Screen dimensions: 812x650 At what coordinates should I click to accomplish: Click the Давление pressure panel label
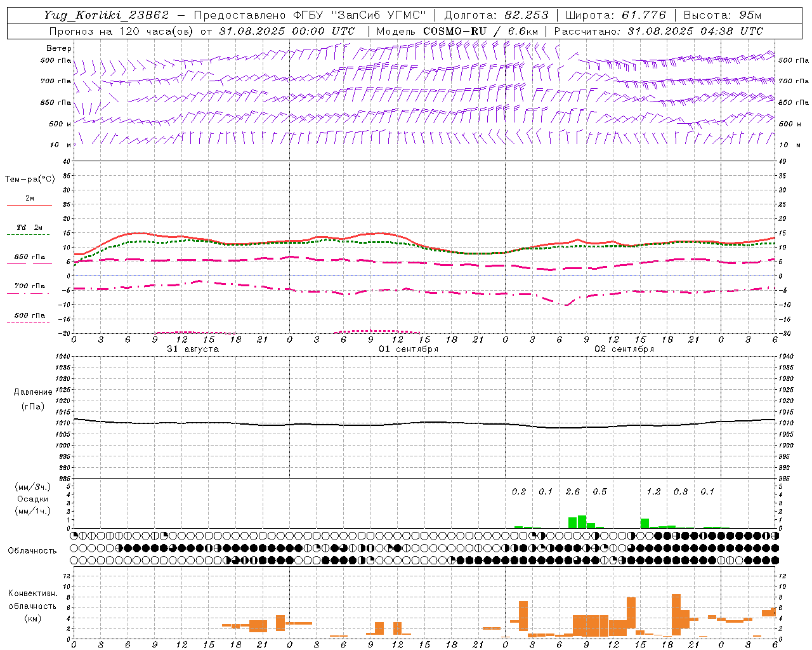pos(32,392)
